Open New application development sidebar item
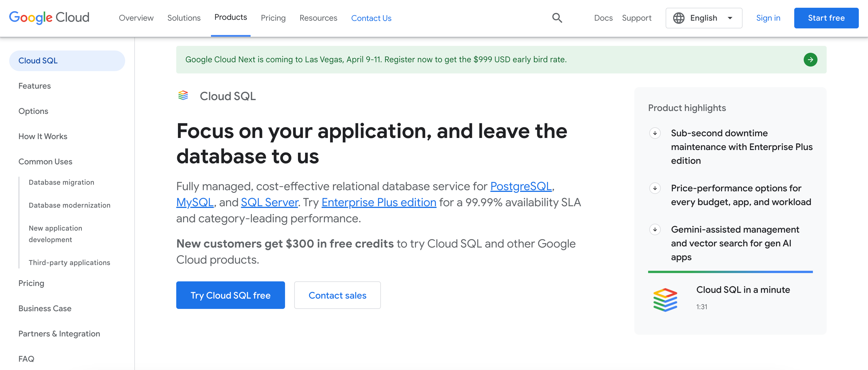 [55, 234]
